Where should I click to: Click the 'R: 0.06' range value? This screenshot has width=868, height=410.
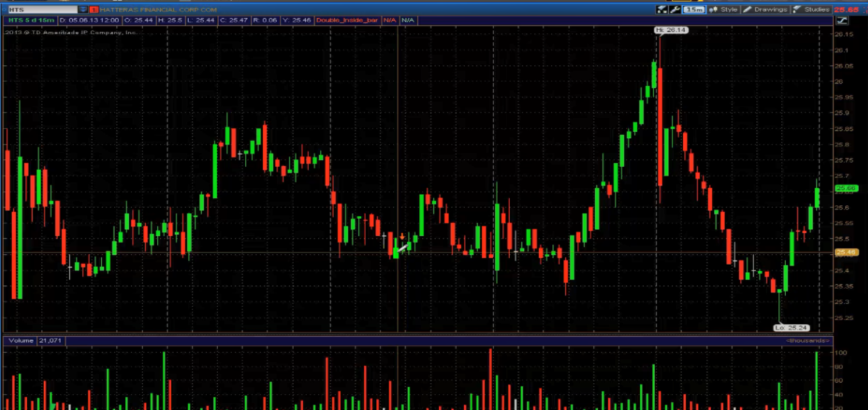point(265,20)
